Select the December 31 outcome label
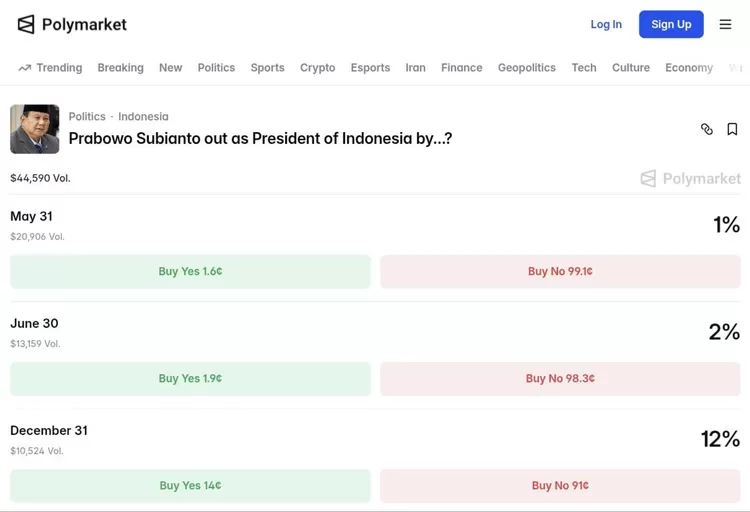This screenshot has height=512, width=750. (x=49, y=431)
